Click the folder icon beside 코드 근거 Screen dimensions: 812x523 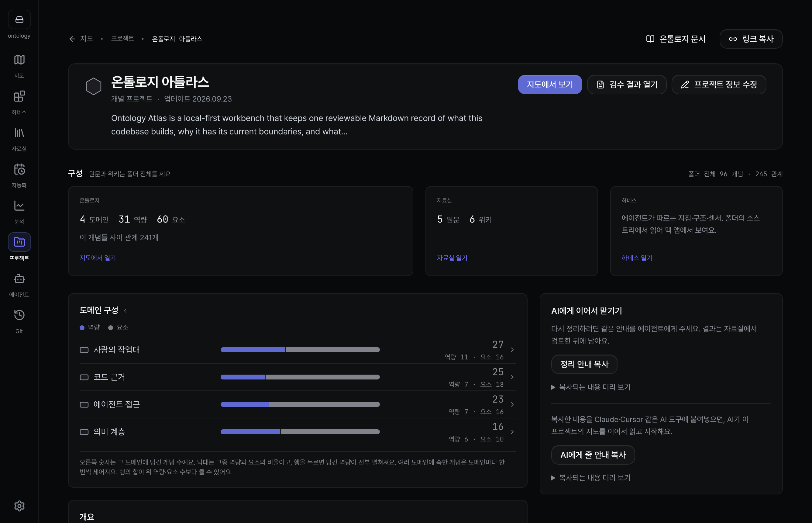click(84, 377)
